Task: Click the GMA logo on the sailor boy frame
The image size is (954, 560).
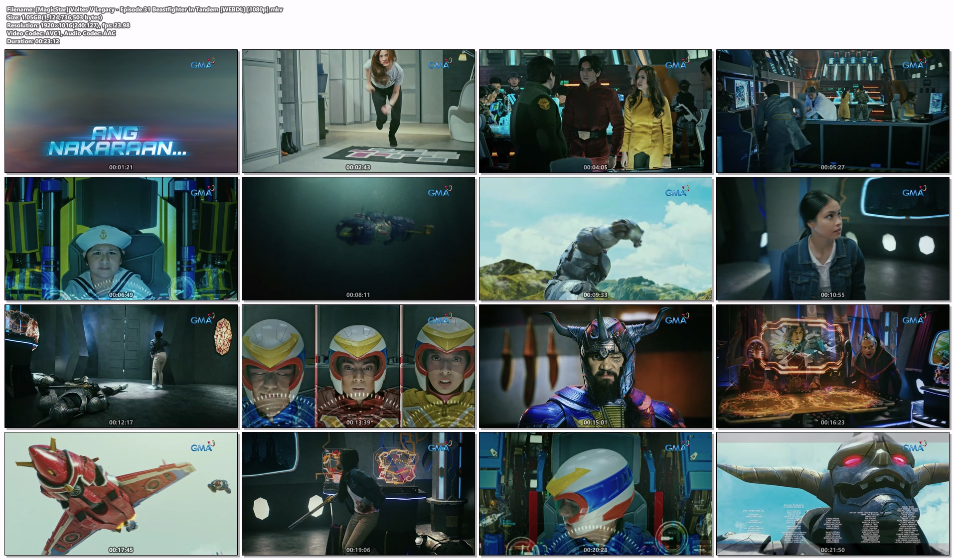Action: 202,192
